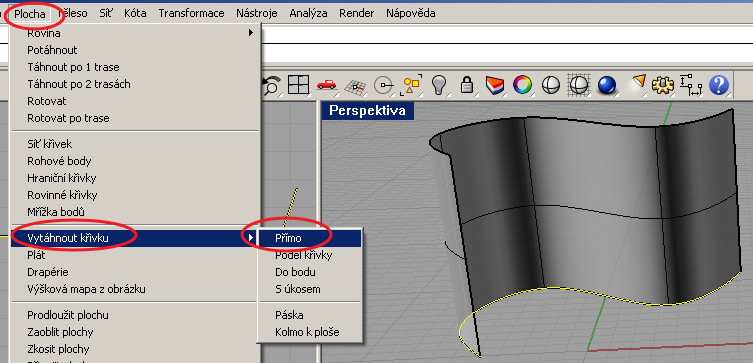Click the object snap circle icon

click(384, 85)
